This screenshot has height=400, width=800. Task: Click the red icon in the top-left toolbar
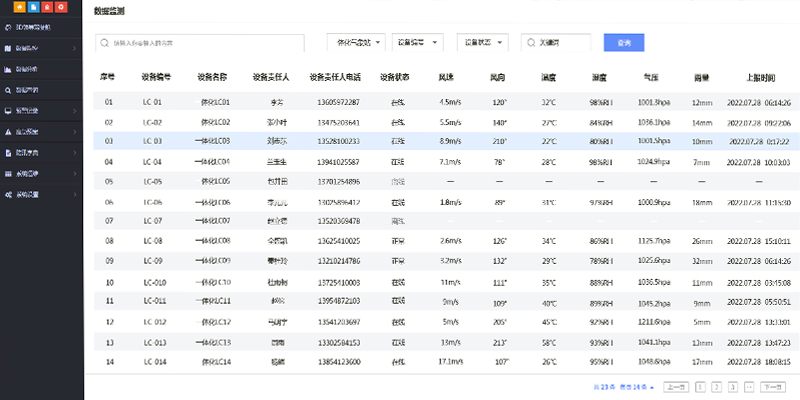[48, 8]
